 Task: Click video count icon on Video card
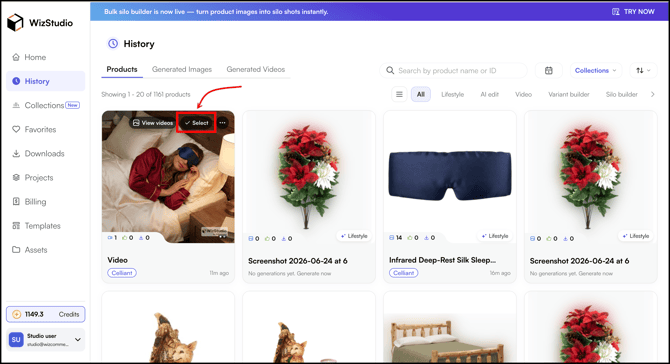[x=110, y=238]
